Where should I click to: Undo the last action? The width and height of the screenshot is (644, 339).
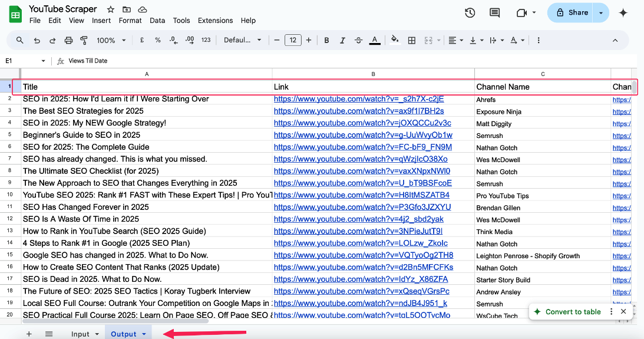[37, 40]
